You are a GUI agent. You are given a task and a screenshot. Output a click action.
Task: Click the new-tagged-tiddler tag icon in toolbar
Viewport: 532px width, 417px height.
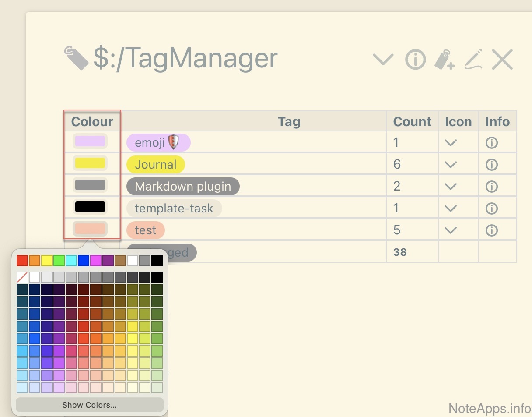[444, 60]
